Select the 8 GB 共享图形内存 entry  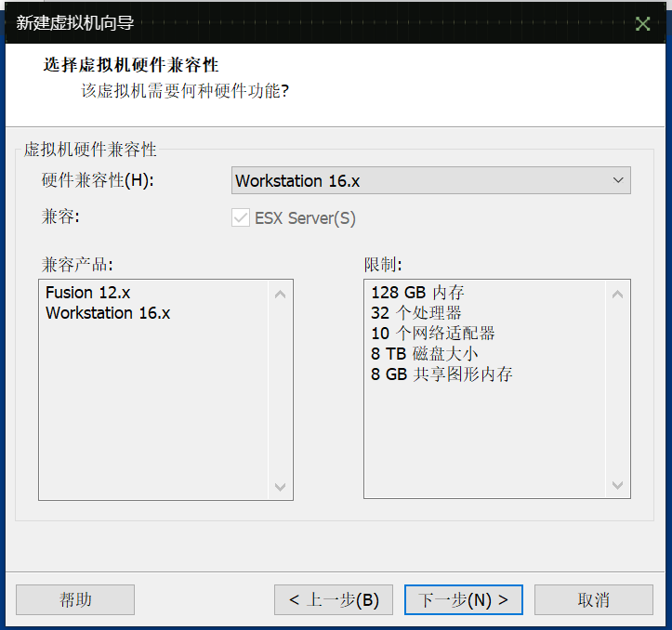click(x=441, y=374)
